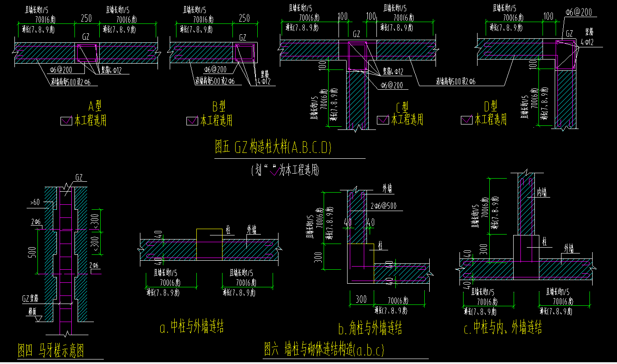Select magenta stirrup rectangle in A型 column
Viewport: 617px width, 364px height.
(88, 53)
